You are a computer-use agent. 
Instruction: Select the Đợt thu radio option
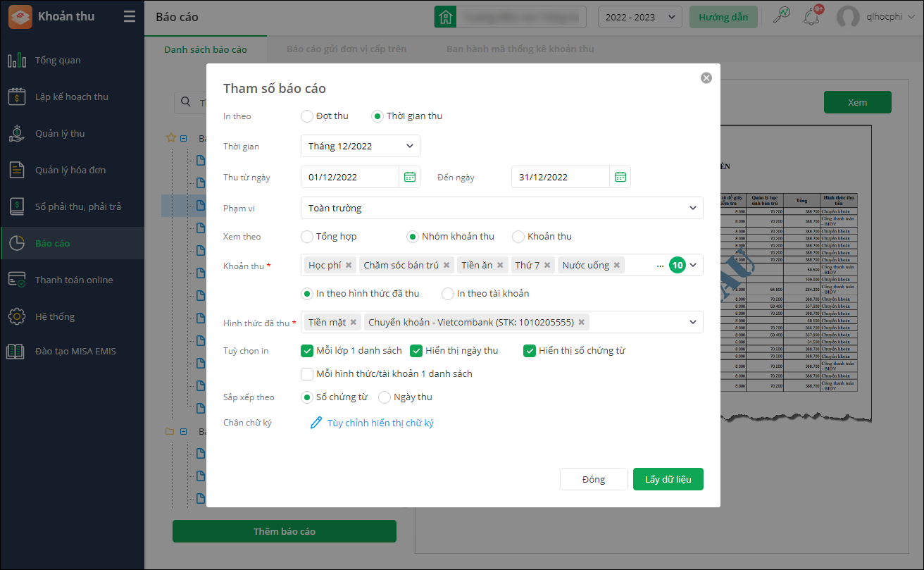click(306, 116)
